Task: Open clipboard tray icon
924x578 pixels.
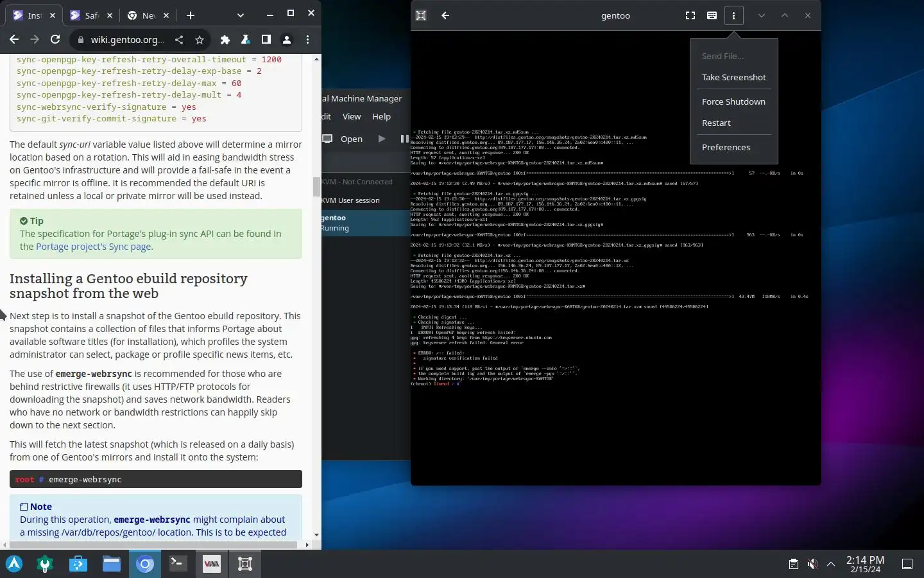Action: (x=794, y=564)
